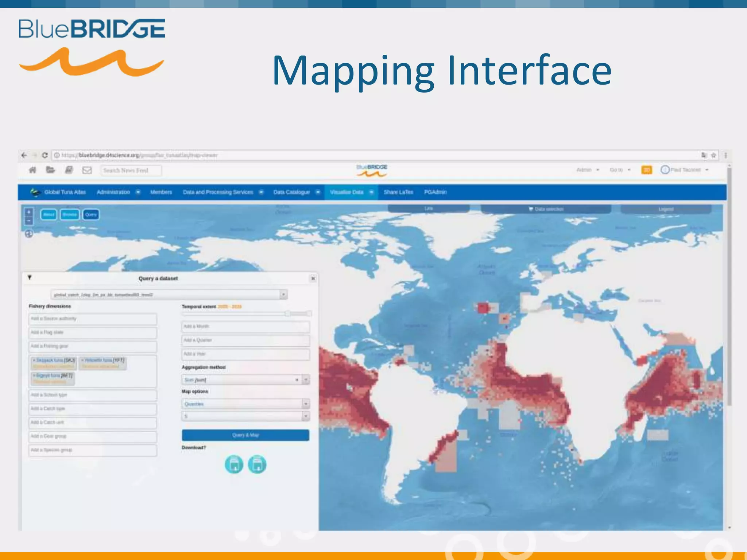This screenshot has width=747, height=560.
Task: Click the browser back arrow
Action: [24, 155]
